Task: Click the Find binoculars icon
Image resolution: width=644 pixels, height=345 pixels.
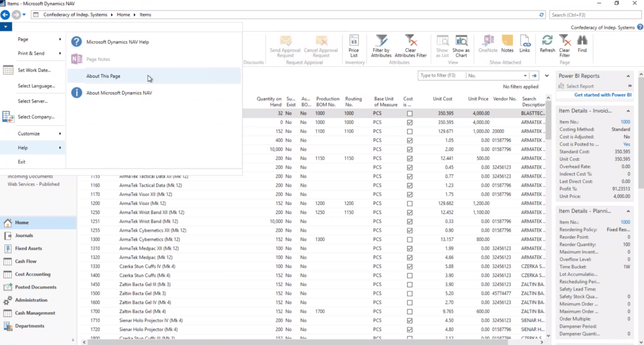Action: coord(582,41)
